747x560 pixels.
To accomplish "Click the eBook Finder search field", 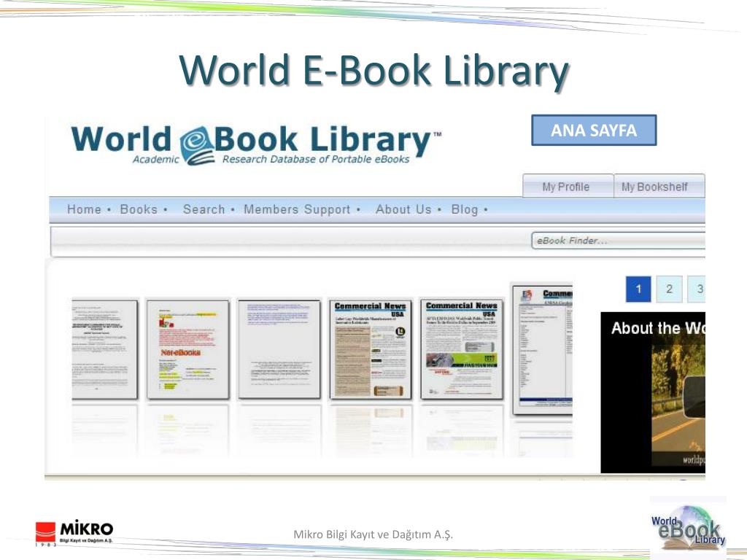I will click(x=618, y=241).
